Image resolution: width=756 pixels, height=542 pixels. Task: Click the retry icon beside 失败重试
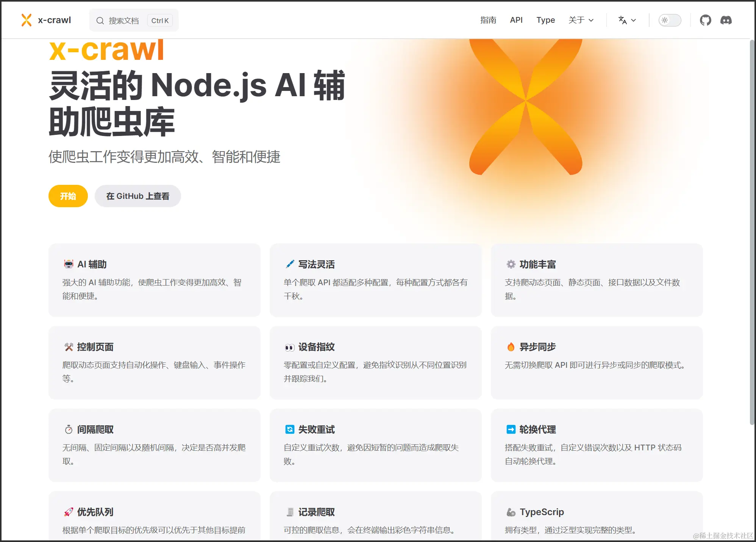(289, 429)
